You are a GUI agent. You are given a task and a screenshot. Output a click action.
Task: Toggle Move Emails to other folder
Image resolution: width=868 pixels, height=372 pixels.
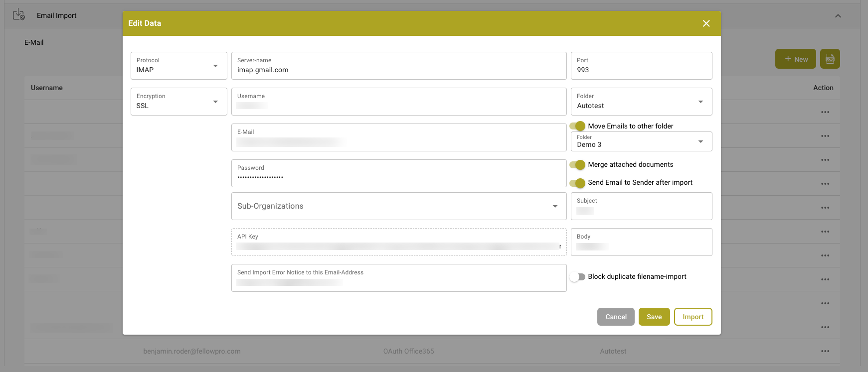(x=578, y=126)
